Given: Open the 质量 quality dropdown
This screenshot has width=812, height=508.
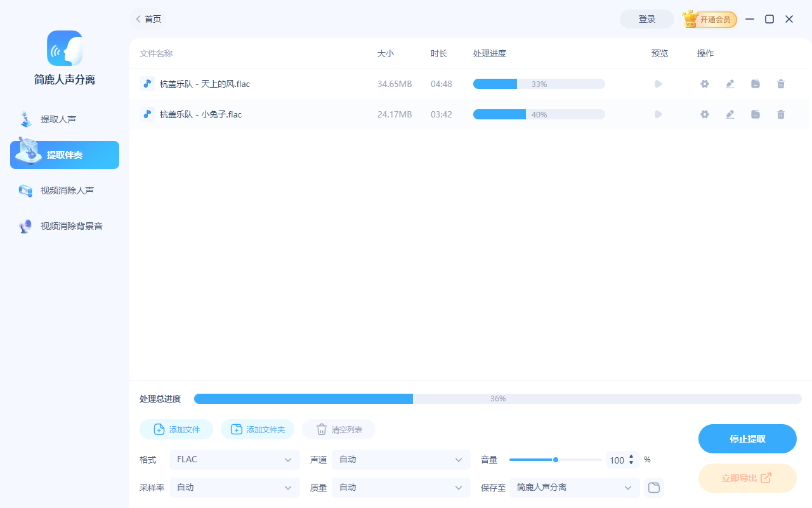Looking at the screenshot, I should 400,487.
